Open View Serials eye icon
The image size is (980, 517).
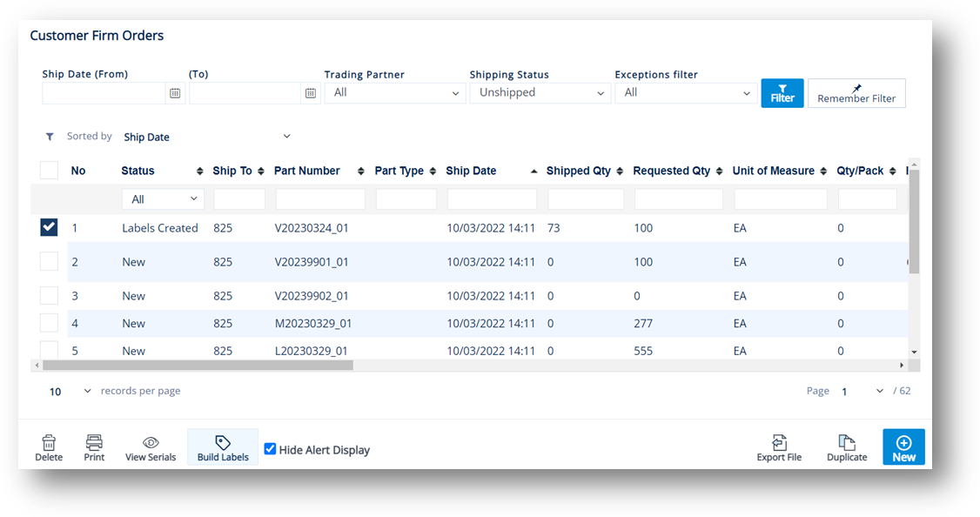tap(151, 443)
